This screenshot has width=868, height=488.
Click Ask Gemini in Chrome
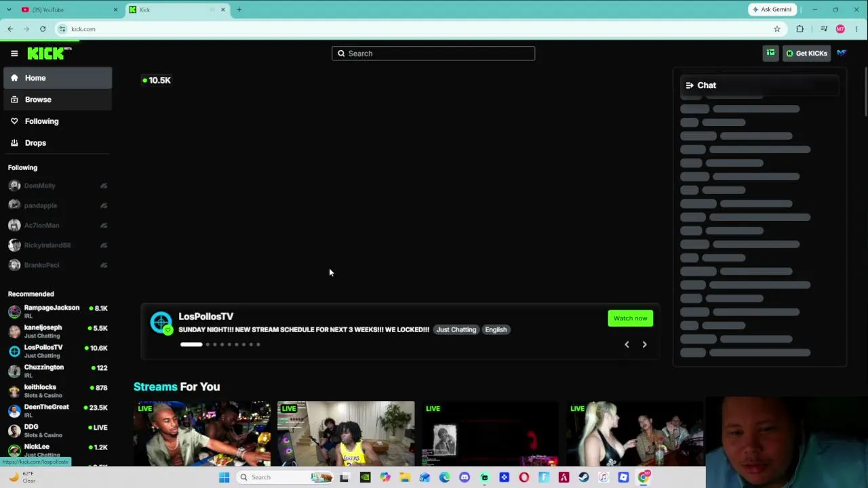coord(772,9)
